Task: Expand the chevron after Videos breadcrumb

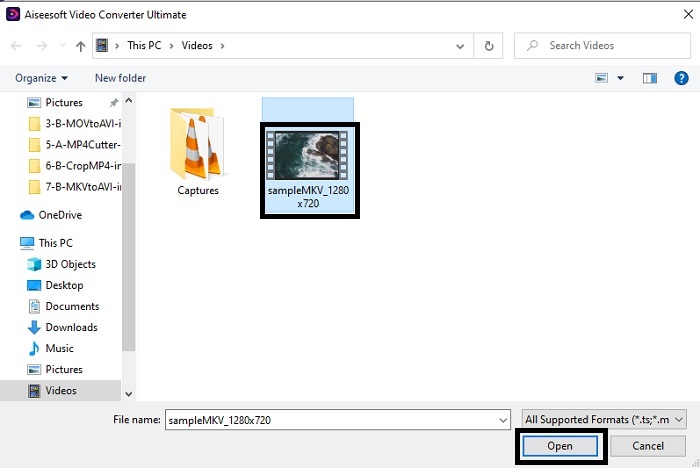Action: tap(222, 46)
